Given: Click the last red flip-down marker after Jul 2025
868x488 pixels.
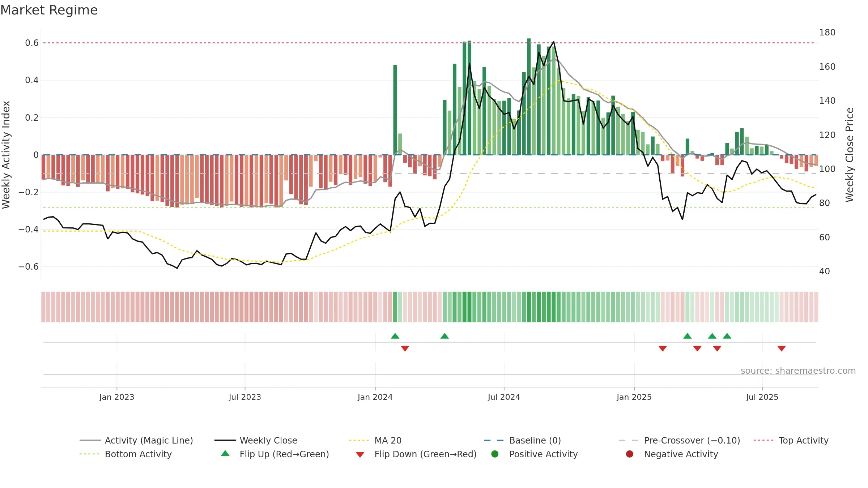Looking at the screenshot, I should (x=782, y=348).
